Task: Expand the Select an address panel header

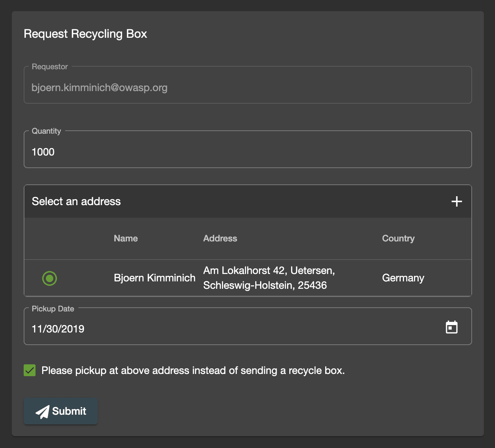Action: tap(248, 201)
